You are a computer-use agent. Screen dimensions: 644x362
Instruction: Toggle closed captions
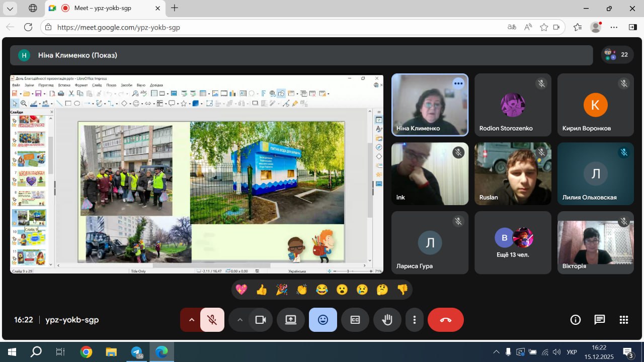click(355, 320)
